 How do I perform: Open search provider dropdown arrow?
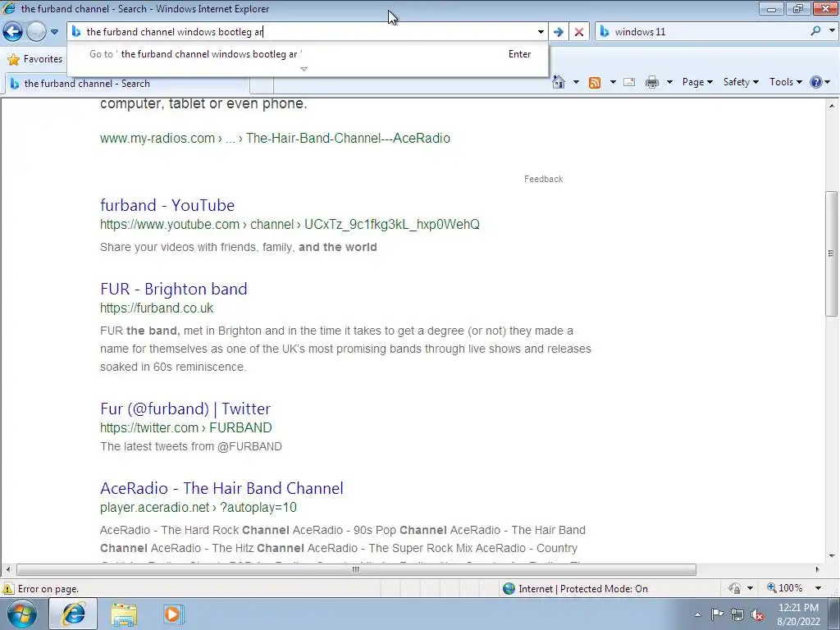[x=832, y=31]
